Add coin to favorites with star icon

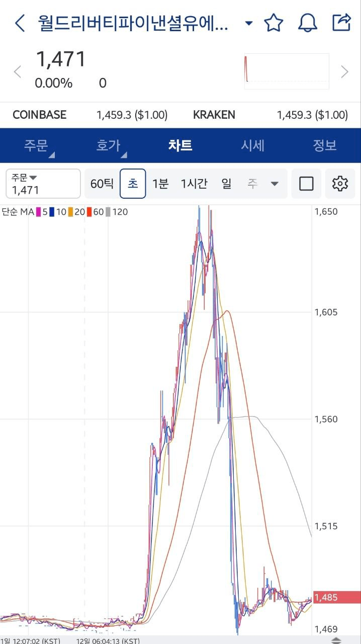[x=274, y=23]
